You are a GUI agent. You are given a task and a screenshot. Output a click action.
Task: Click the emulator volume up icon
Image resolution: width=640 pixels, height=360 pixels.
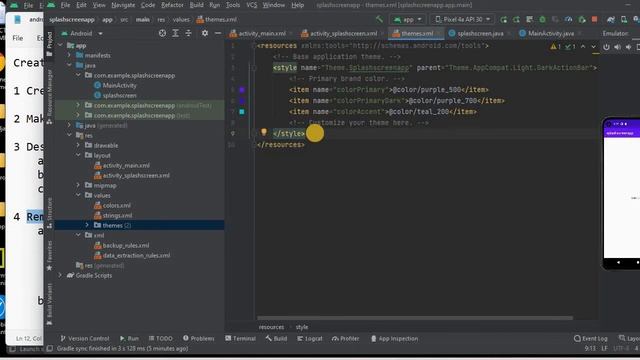point(617,47)
